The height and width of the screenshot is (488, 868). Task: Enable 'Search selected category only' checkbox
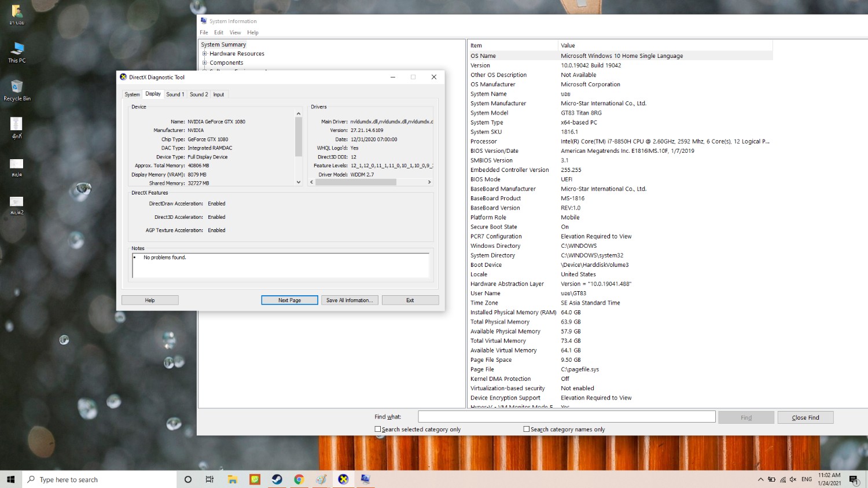pyautogui.click(x=378, y=430)
